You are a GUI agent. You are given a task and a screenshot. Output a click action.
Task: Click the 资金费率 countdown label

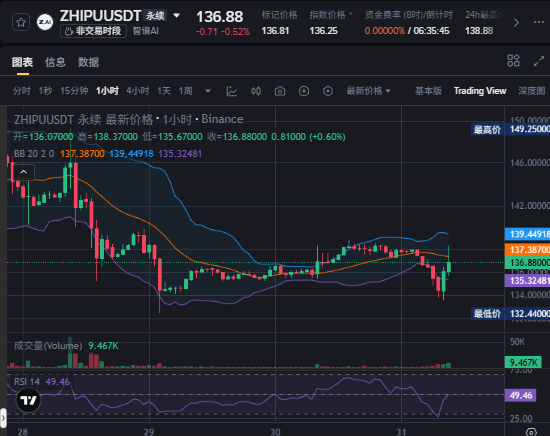(x=409, y=15)
